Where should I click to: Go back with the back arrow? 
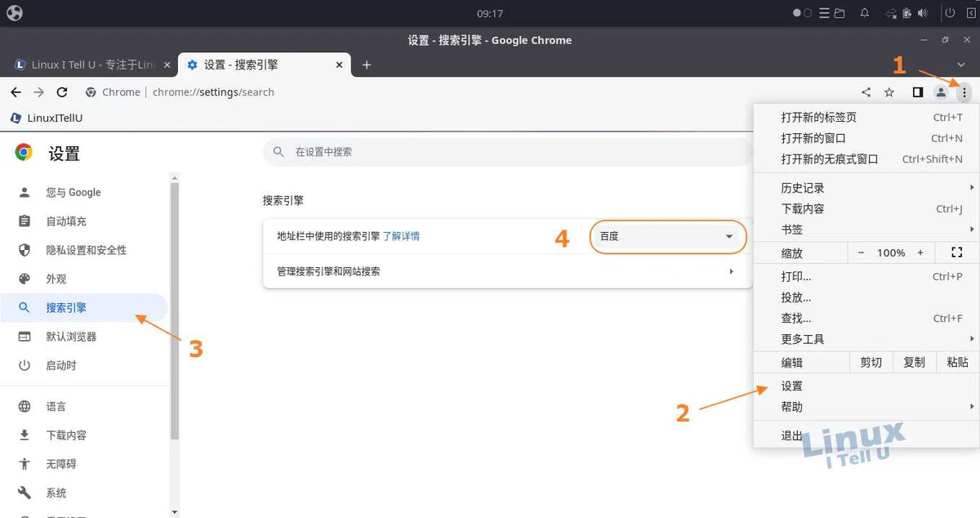coord(16,92)
